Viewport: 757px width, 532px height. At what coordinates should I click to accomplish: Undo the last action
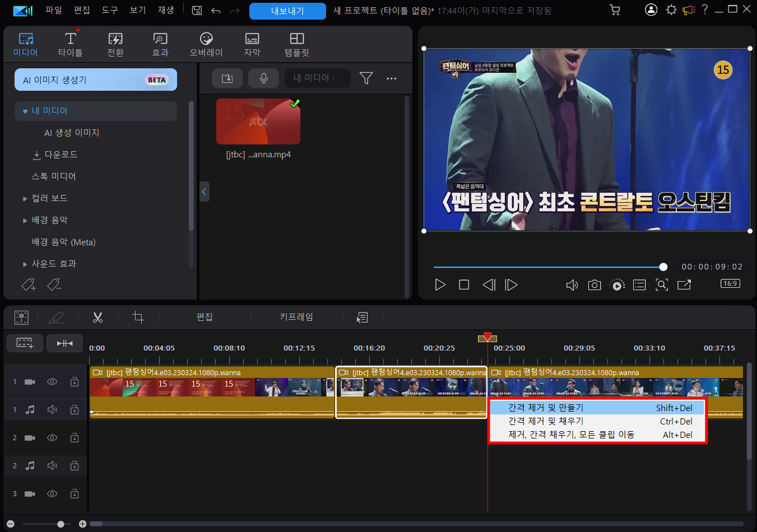216,11
